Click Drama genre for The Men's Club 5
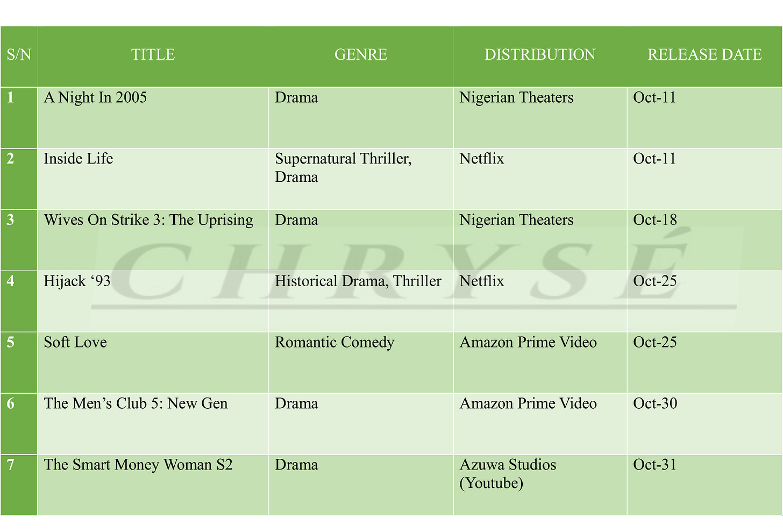 tap(296, 403)
